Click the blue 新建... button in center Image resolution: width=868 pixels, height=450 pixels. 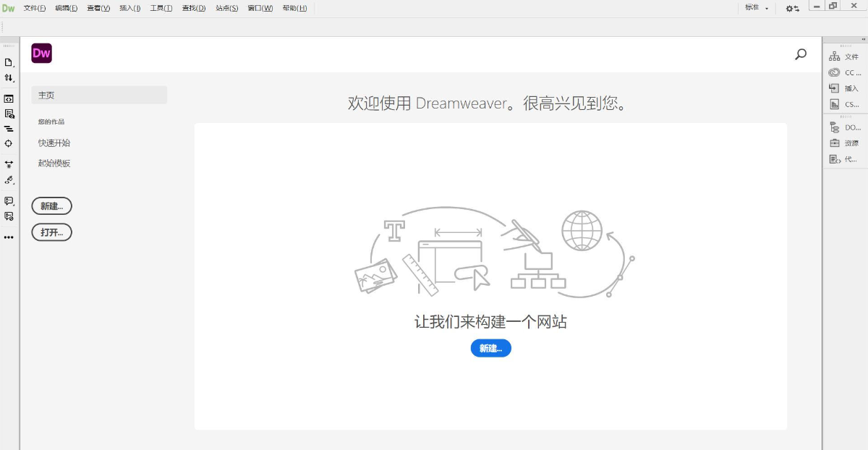[x=490, y=348]
